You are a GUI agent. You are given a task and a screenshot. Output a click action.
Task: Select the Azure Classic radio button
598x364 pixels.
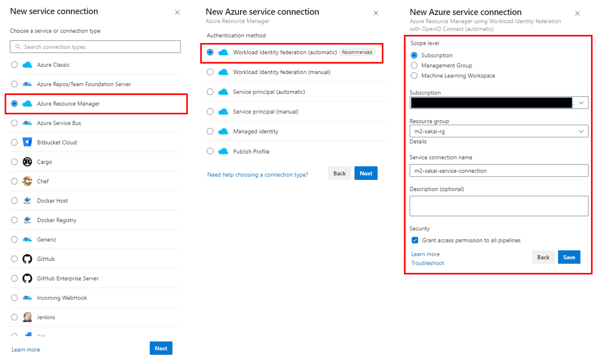14,65
